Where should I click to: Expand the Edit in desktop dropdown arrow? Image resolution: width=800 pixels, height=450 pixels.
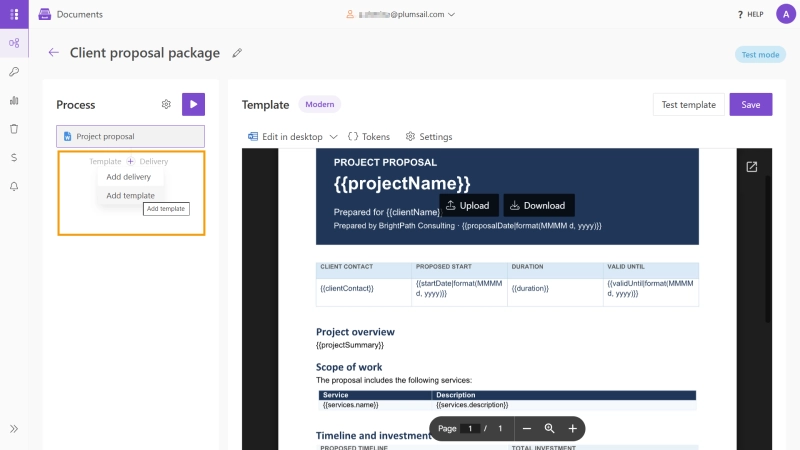(x=333, y=137)
